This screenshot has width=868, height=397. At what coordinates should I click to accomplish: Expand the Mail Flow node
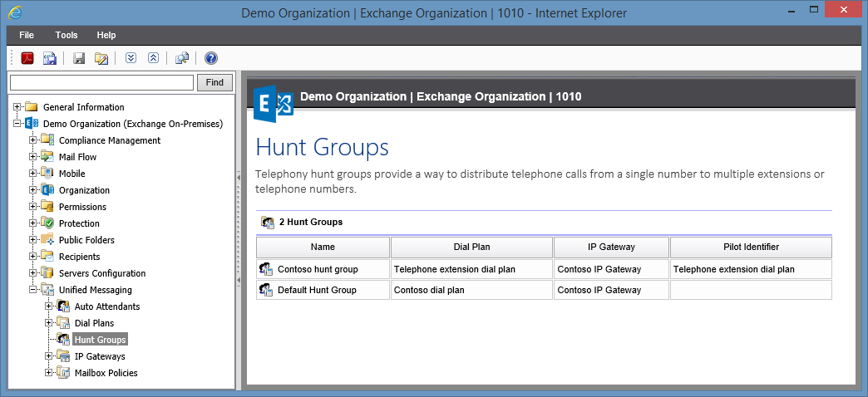[33, 156]
